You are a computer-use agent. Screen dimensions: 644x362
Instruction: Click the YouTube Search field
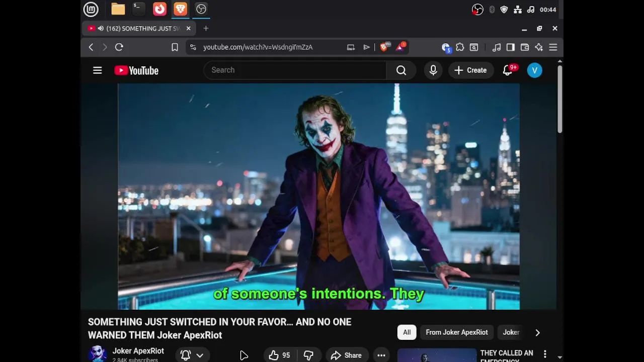click(x=295, y=70)
